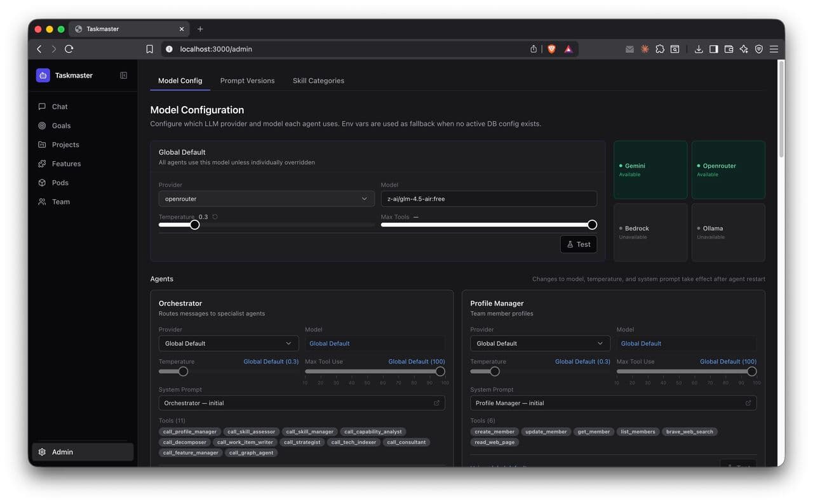This screenshot has height=504, width=813.
Task: Click the Admin gear icon
Action: pyautogui.click(x=42, y=451)
